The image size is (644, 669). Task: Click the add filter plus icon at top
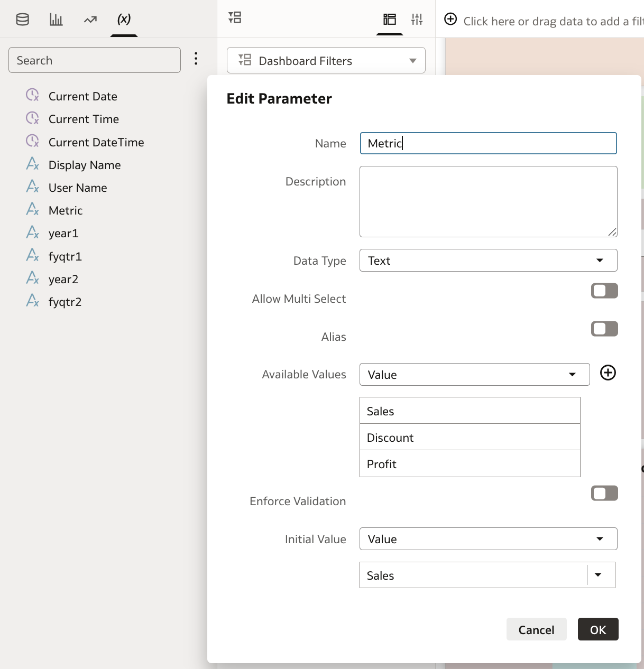pyautogui.click(x=450, y=19)
